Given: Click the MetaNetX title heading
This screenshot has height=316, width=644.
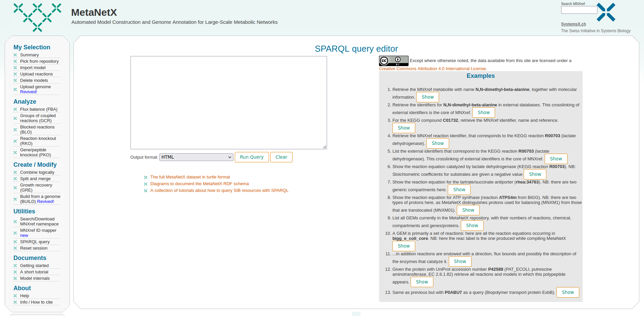Looking at the screenshot, I should (94, 12).
